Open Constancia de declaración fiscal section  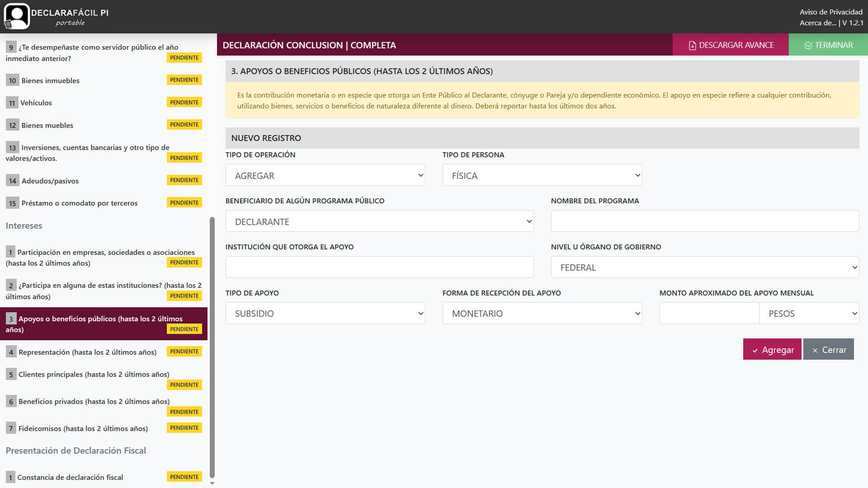104,477
